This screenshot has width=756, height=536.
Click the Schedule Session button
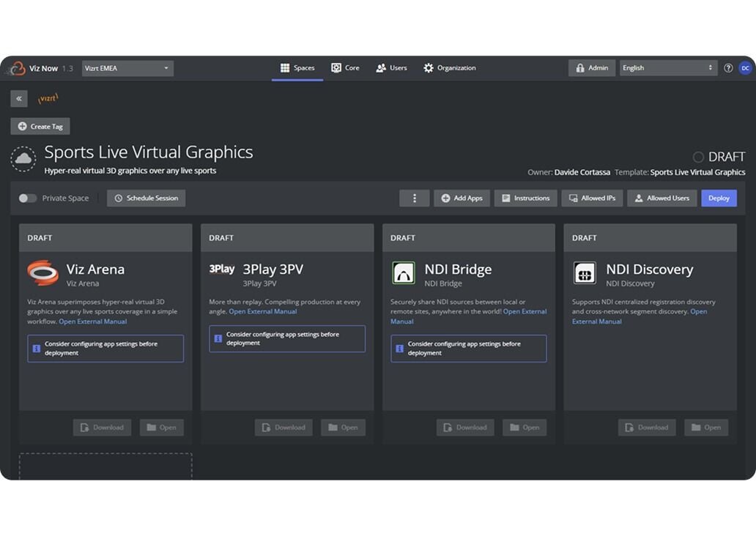tap(147, 198)
